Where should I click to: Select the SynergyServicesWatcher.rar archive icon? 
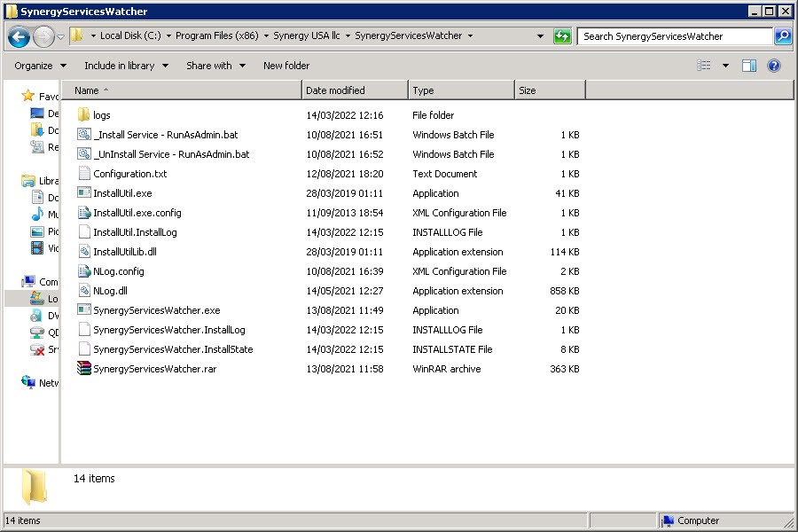(x=83, y=368)
